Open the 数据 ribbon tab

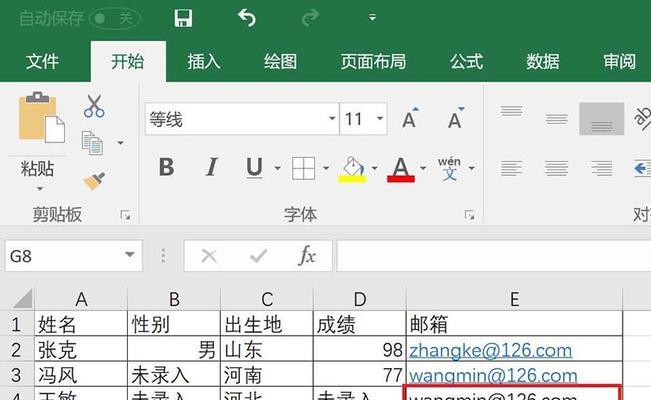[x=543, y=61]
